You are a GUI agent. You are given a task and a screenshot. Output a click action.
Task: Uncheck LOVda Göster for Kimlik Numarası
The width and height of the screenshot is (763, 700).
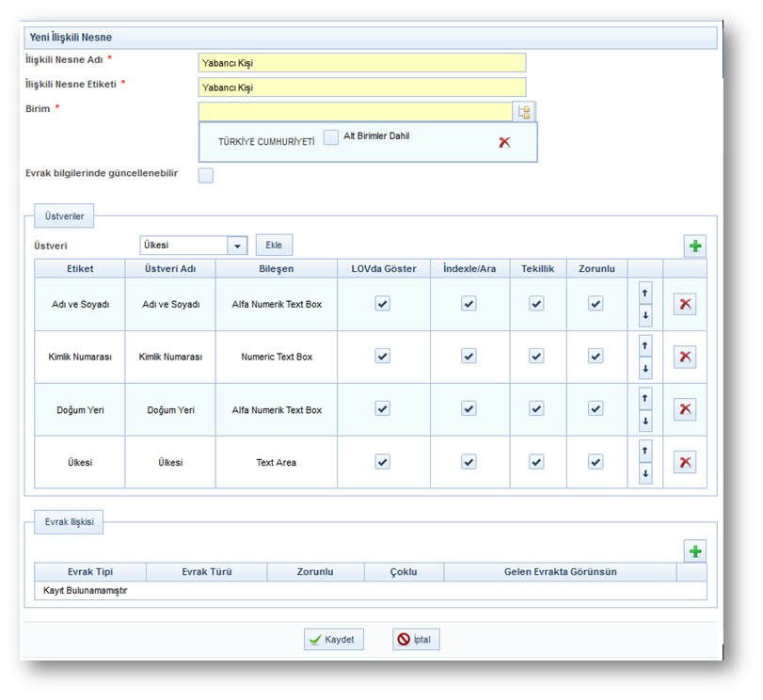(x=383, y=357)
